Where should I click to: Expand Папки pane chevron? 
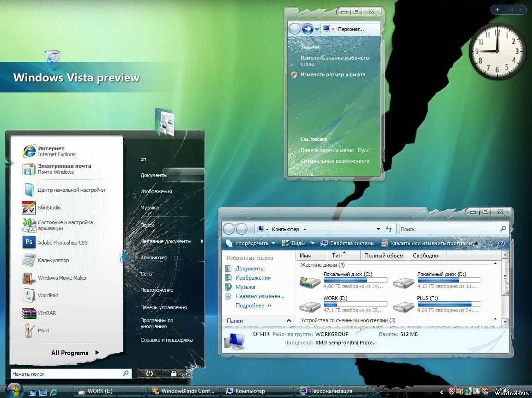pos(289,321)
